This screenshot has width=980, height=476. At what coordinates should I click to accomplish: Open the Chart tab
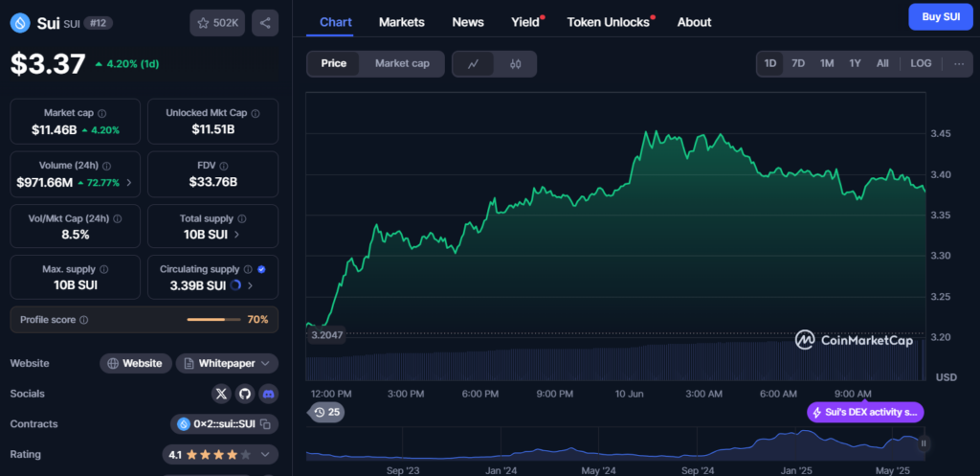[x=336, y=23]
